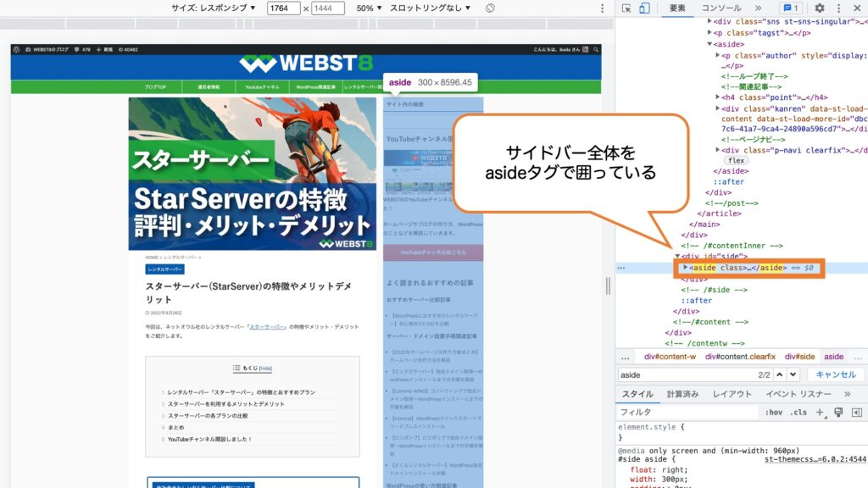868x488 pixels.
Task: Expand the div class p-navi node
Action: click(717, 150)
